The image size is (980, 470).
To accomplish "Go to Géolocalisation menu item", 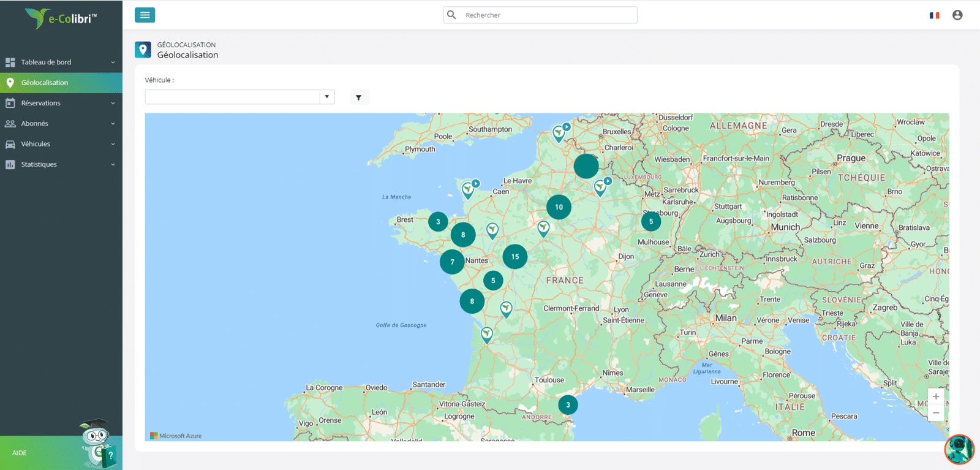I will pos(61,83).
